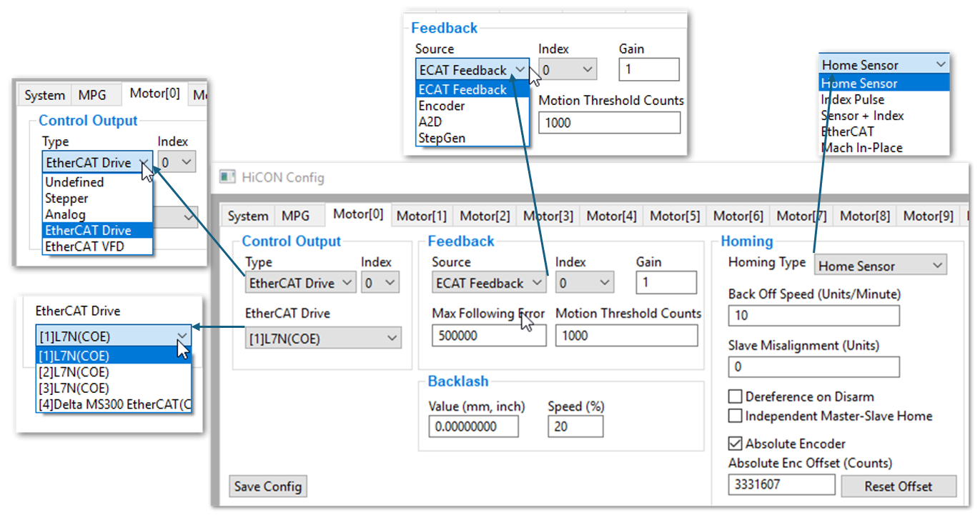Switch to the MPG tab
980x515 pixels.
(x=295, y=216)
